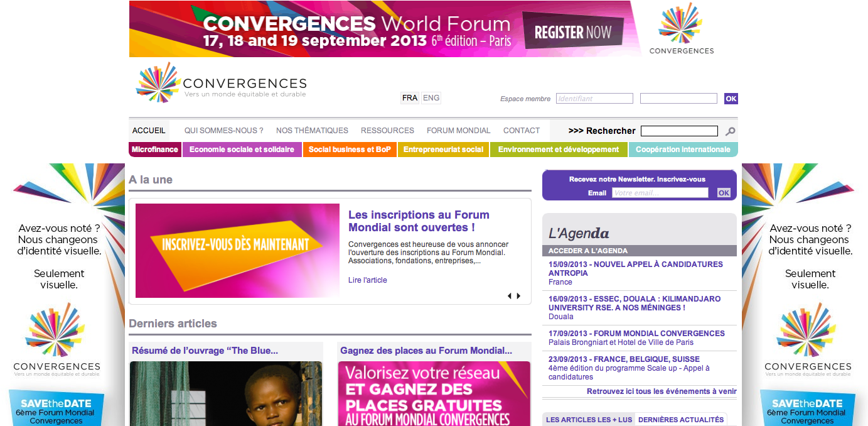The image size is (868, 426).
Task: Select the Microfinance theme tab
Action: 155,150
